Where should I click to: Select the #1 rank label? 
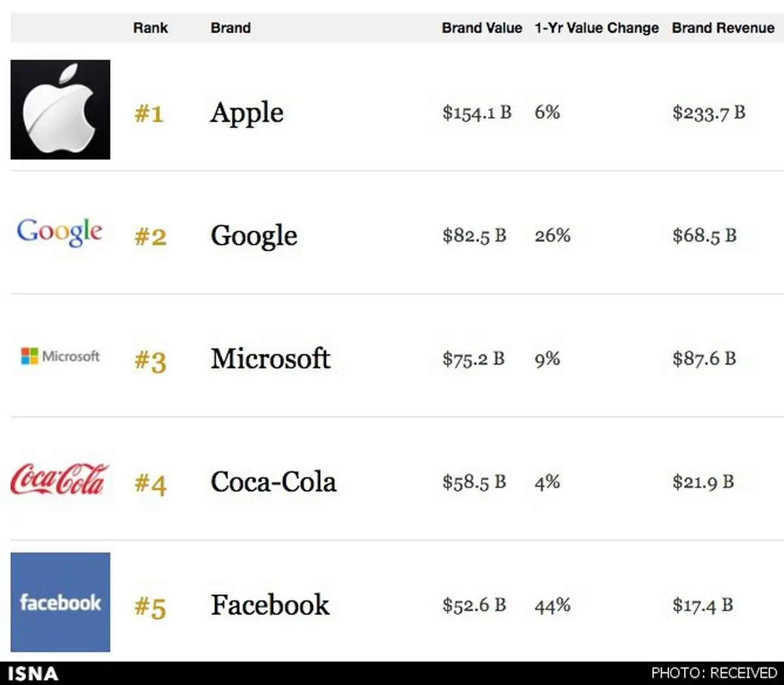point(149,114)
